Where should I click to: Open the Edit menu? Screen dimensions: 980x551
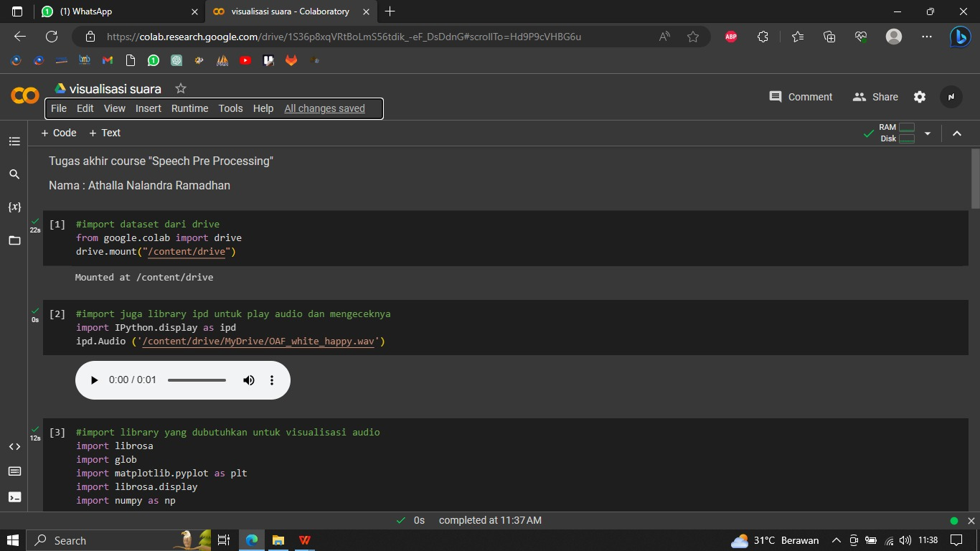click(x=85, y=108)
